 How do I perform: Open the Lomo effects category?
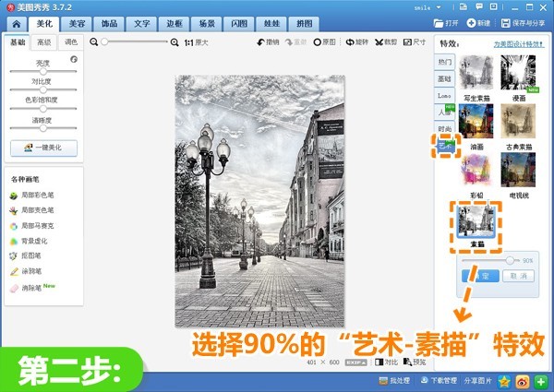444,96
